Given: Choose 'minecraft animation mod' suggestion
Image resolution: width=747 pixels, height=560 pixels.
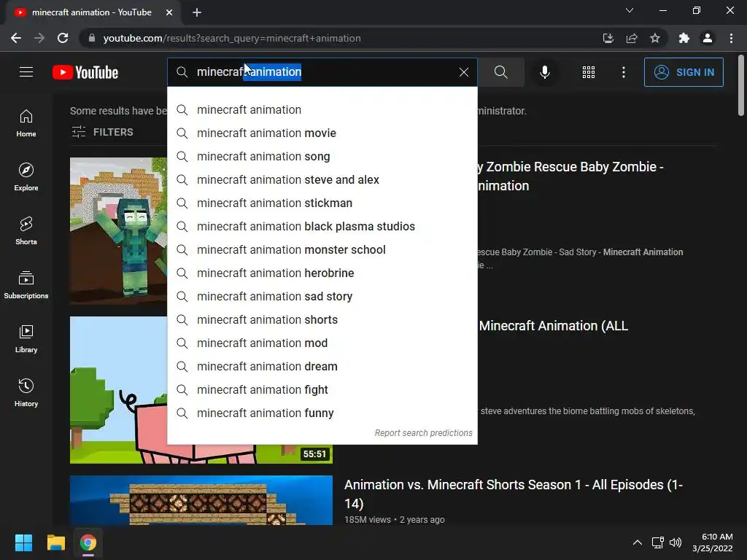Looking at the screenshot, I should (322, 343).
